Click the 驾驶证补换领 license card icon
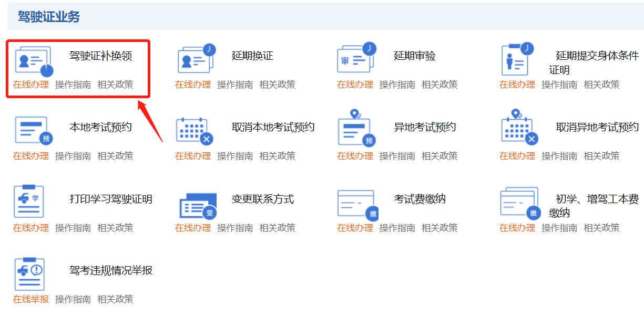 [34, 61]
